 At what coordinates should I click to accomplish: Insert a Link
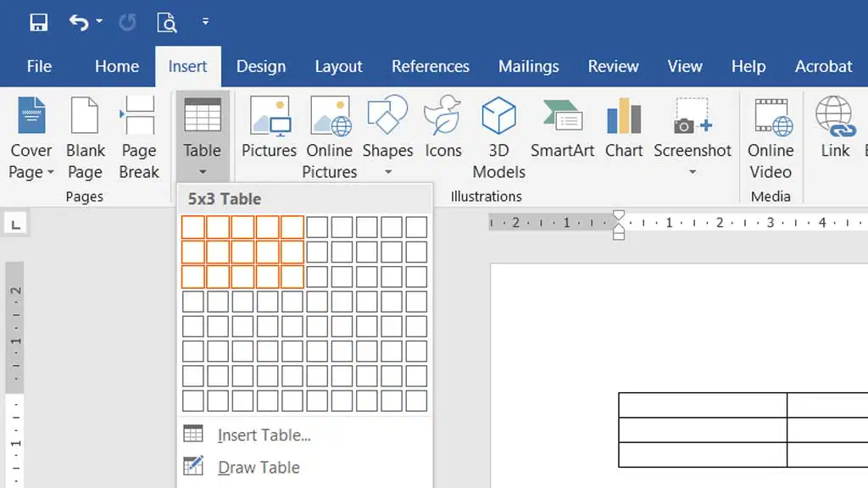[x=835, y=127]
